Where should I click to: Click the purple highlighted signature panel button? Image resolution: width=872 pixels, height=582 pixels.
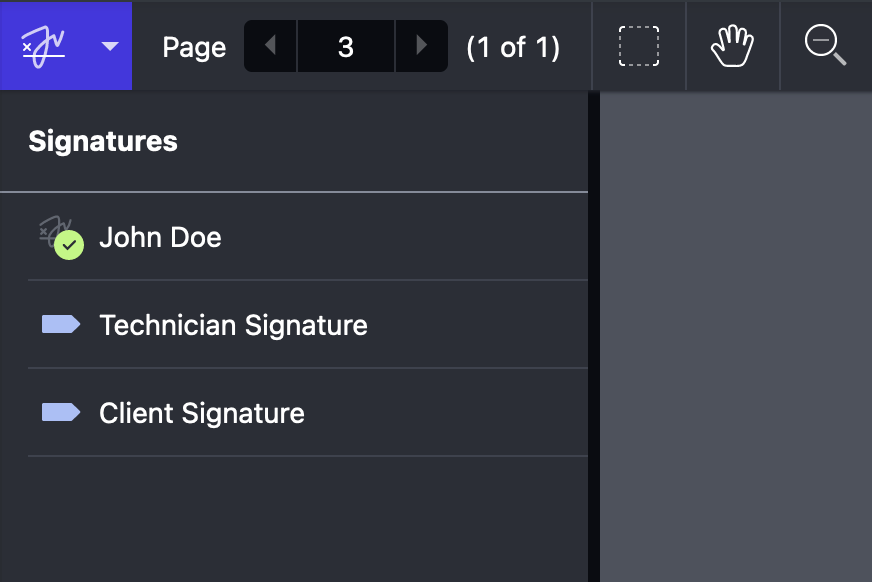pos(65,45)
